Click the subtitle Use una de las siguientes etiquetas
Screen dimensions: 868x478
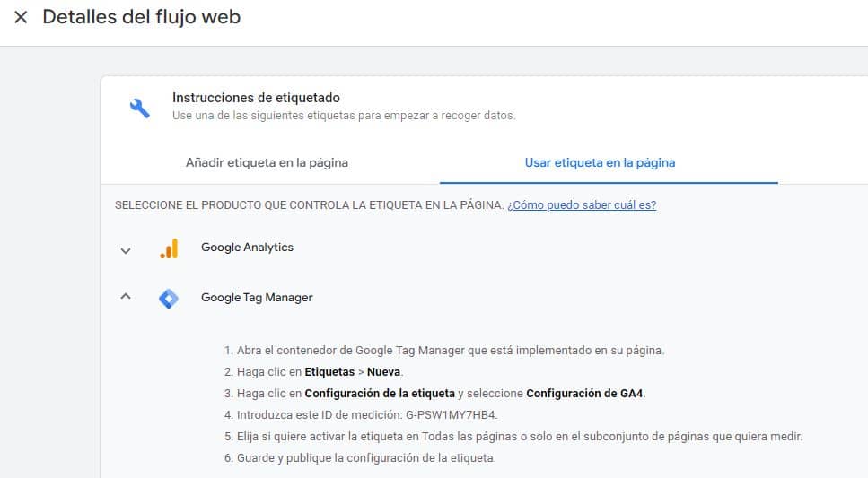pos(344,116)
